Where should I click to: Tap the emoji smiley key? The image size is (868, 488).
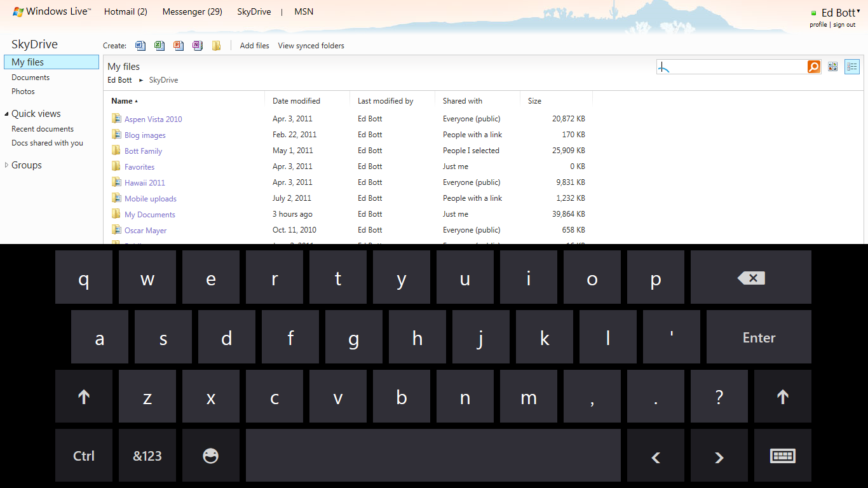(x=211, y=456)
